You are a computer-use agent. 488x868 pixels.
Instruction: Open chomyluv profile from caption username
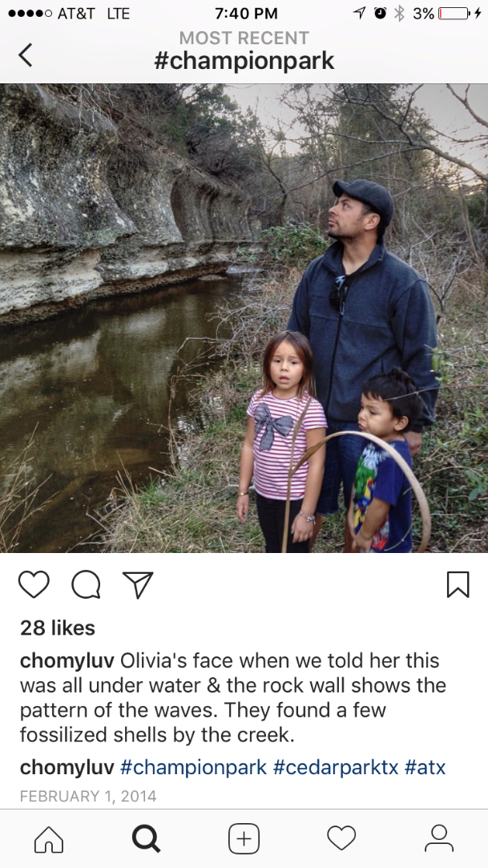[x=67, y=661]
